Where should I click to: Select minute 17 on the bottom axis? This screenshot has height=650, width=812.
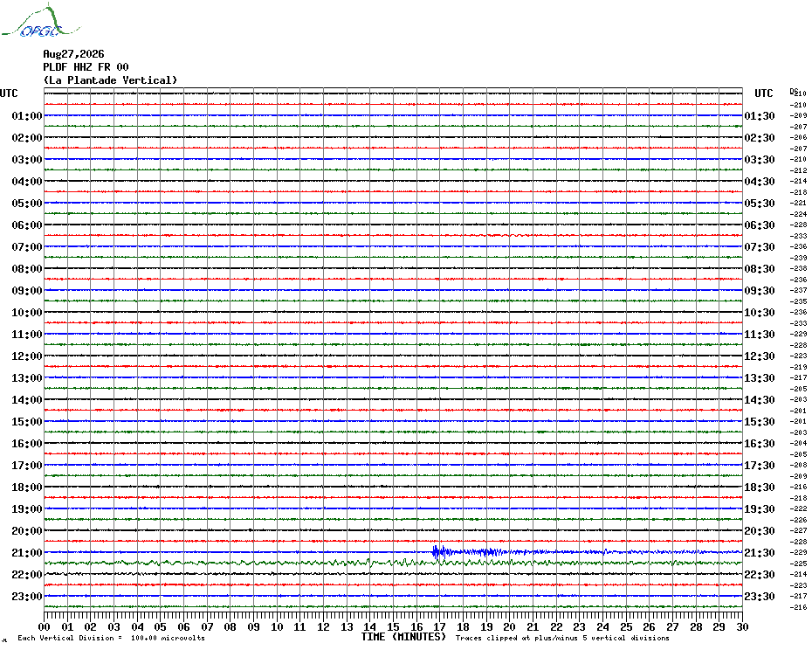click(x=439, y=627)
